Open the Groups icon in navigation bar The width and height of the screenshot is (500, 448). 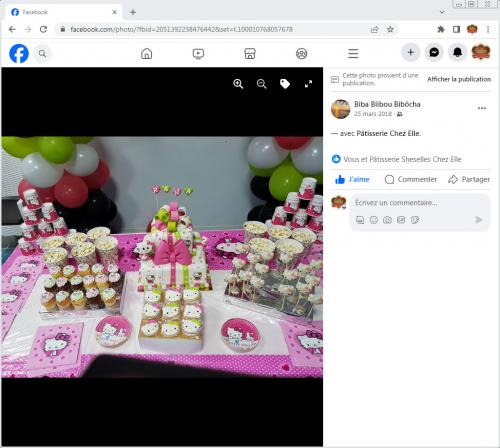pyautogui.click(x=302, y=53)
